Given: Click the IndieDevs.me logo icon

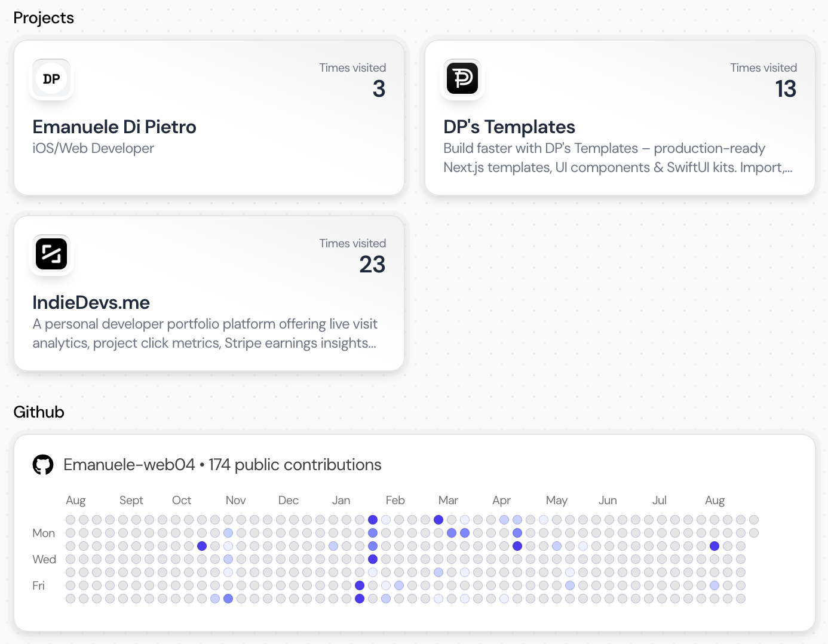Looking at the screenshot, I should (x=51, y=254).
